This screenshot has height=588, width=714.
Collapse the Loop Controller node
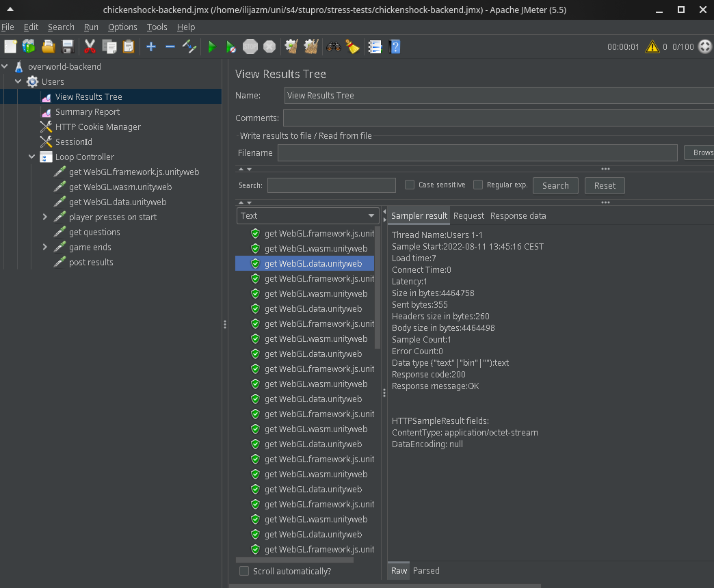pyautogui.click(x=32, y=157)
